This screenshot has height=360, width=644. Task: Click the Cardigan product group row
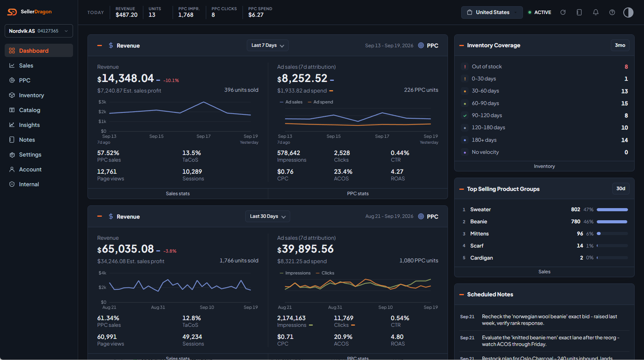click(x=544, y=258)
